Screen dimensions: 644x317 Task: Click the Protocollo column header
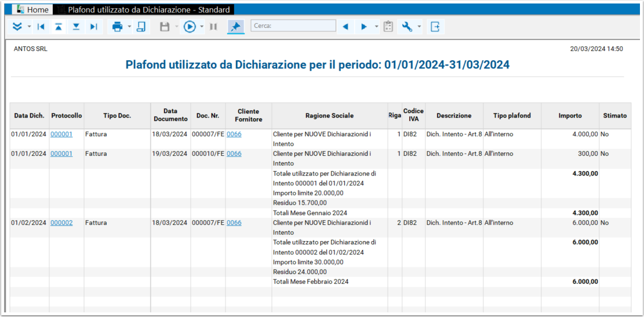[x=67, y=116]
